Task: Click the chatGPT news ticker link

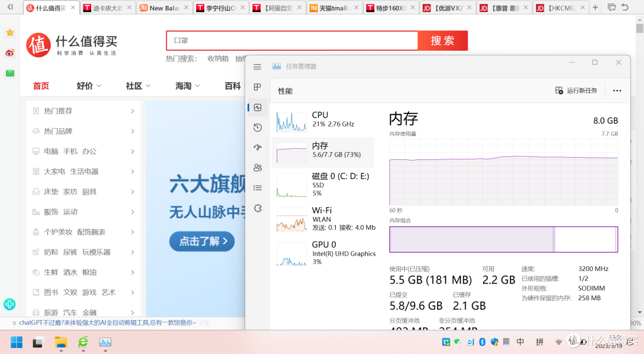Action: (107, 323)
